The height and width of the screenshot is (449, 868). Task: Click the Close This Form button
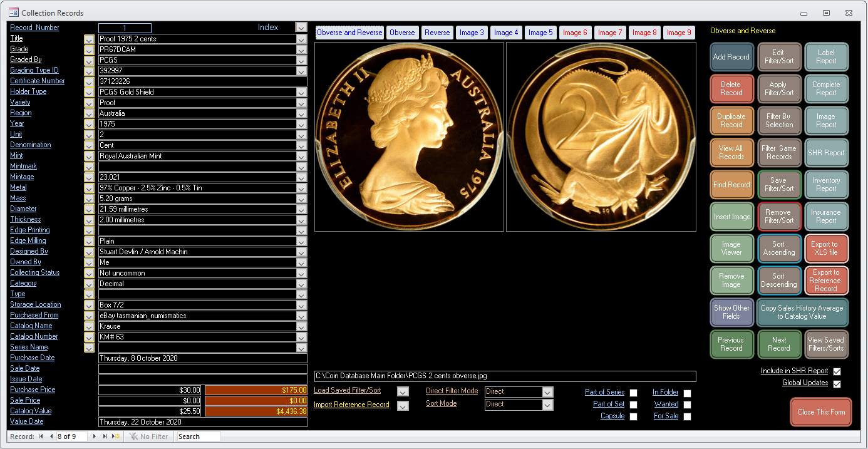(821, 412)
